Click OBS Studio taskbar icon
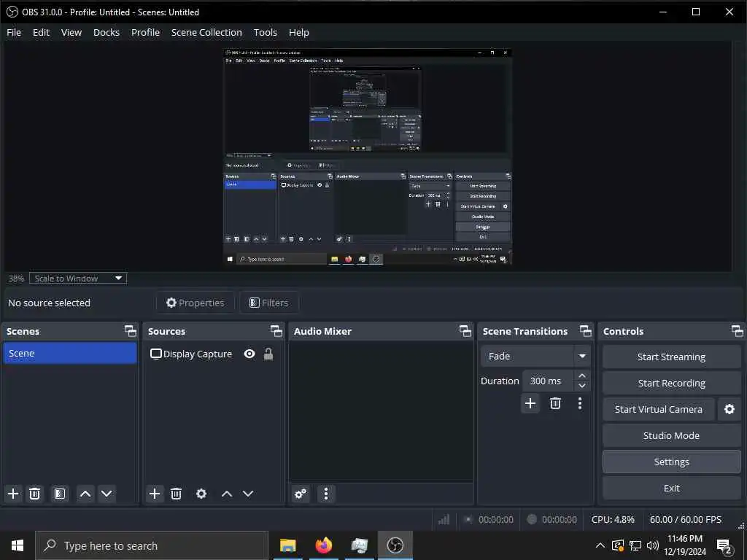The width and height of the screenshot is (747, 560). point(395,545)
